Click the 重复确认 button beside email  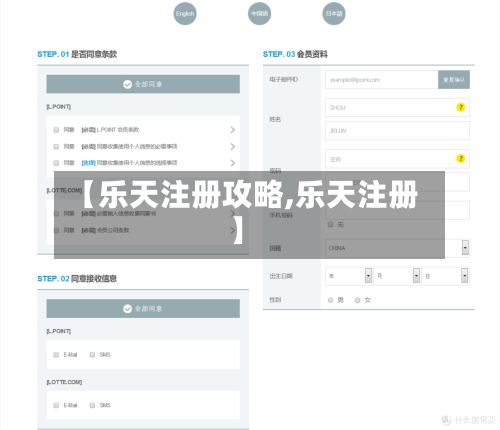454,80
